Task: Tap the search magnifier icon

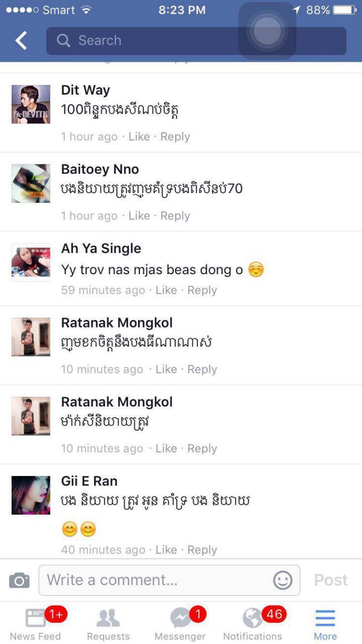Action: pos(63,41)
